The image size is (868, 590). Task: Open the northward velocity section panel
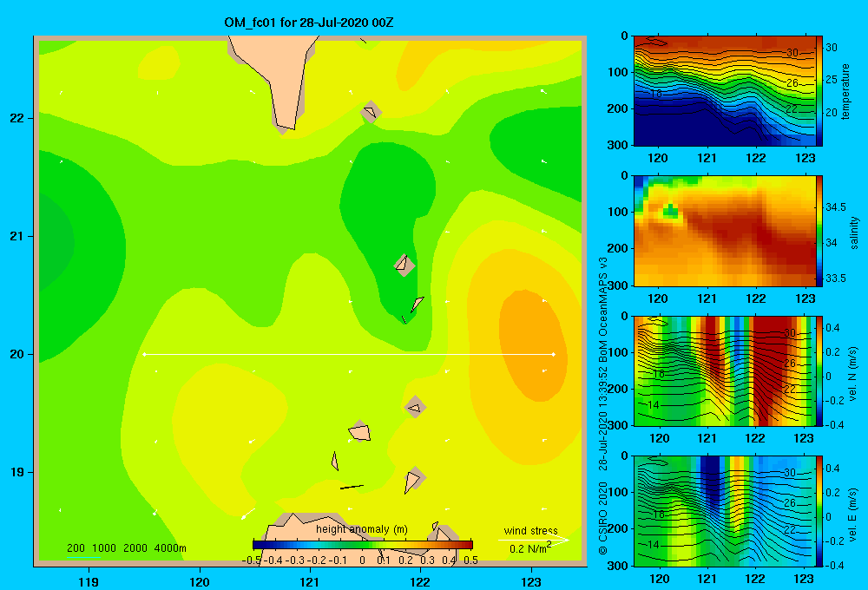725,370
